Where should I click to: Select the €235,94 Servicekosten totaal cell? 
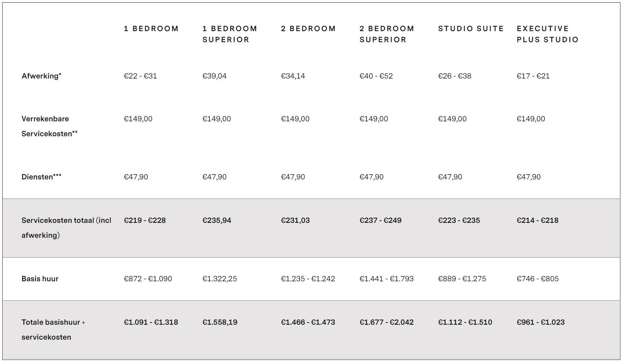[x=217, y=220]
